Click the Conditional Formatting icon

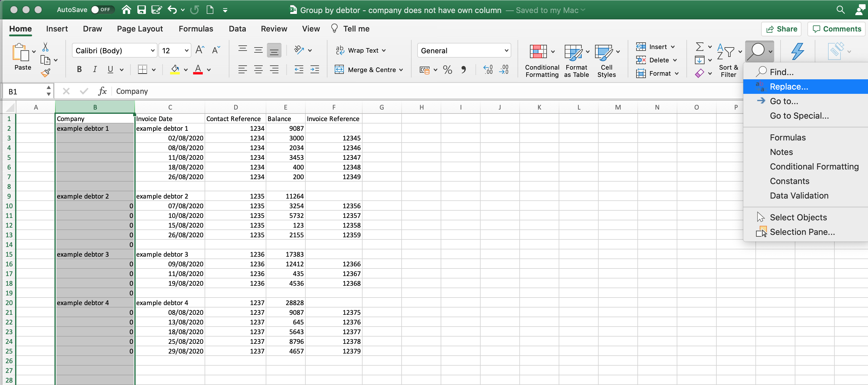tap(538, 51)
